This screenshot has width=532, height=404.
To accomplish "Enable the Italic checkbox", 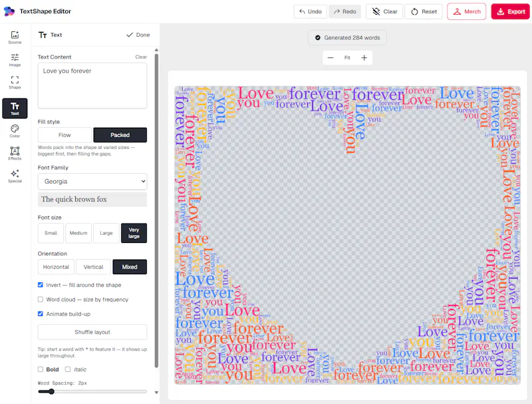I will click(68, 369).
